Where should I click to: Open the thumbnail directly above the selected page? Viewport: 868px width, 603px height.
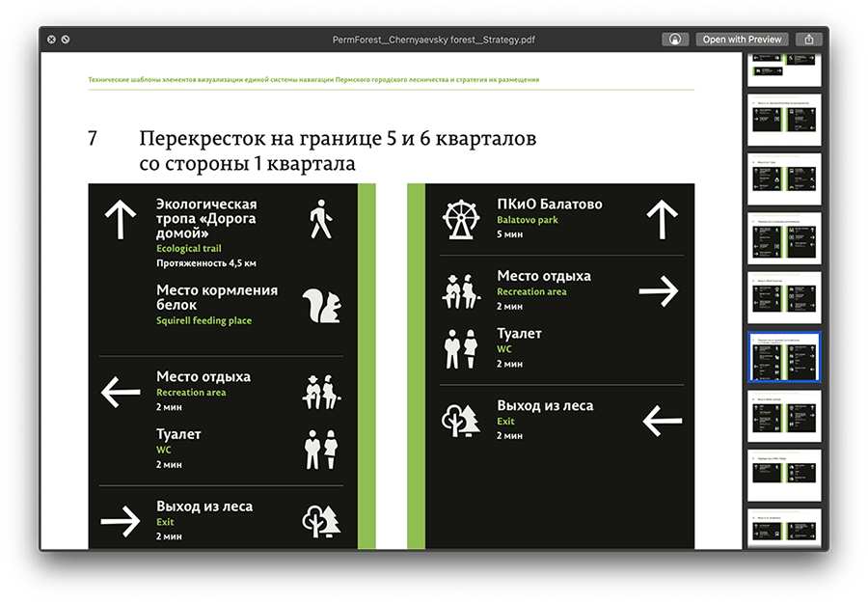tap(783, 298)
